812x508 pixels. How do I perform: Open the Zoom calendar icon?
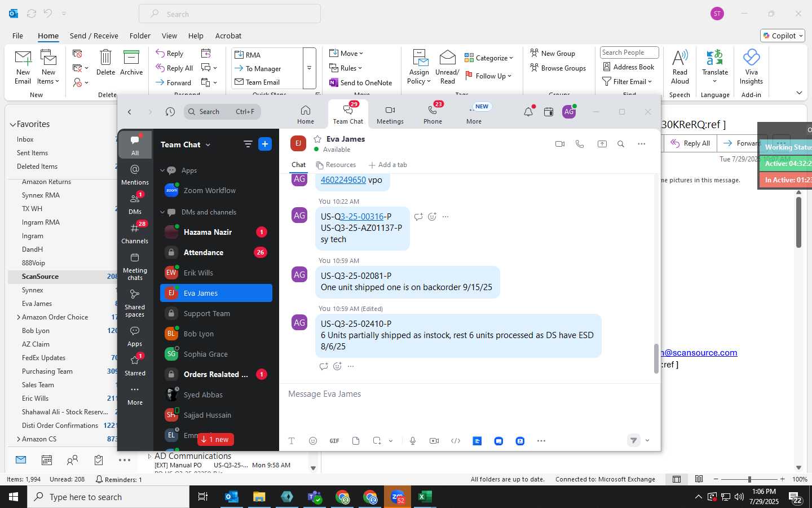(549, 112)
